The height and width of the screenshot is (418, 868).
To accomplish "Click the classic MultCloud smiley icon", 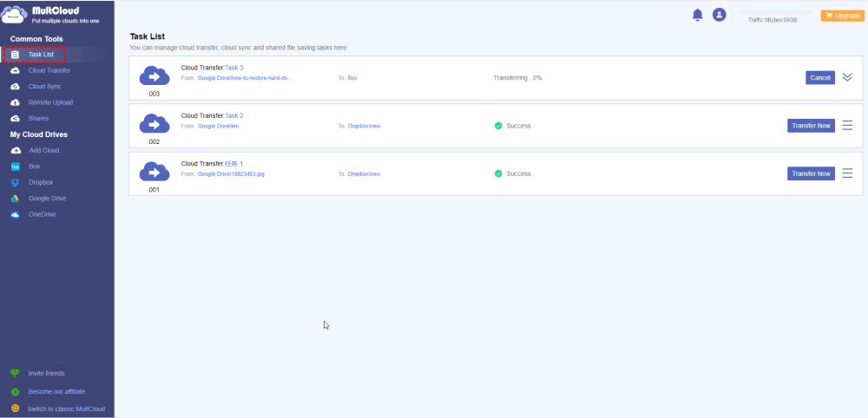I will 16,409.
